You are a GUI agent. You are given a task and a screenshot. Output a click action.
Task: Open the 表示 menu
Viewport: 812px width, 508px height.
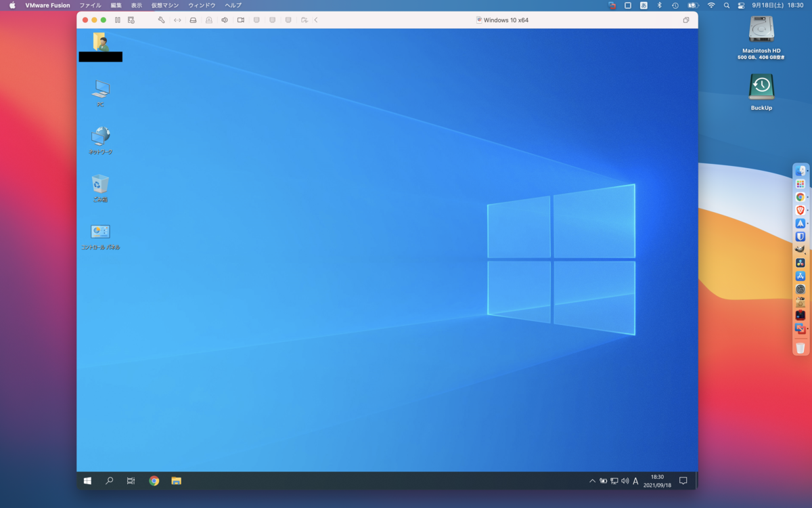click(137, 5)
